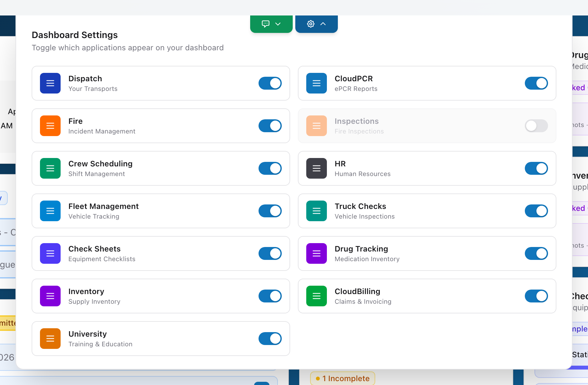Click the 'Crew Scheduling' label
This screenshot has height=385, width=588.
pos(101,164)
